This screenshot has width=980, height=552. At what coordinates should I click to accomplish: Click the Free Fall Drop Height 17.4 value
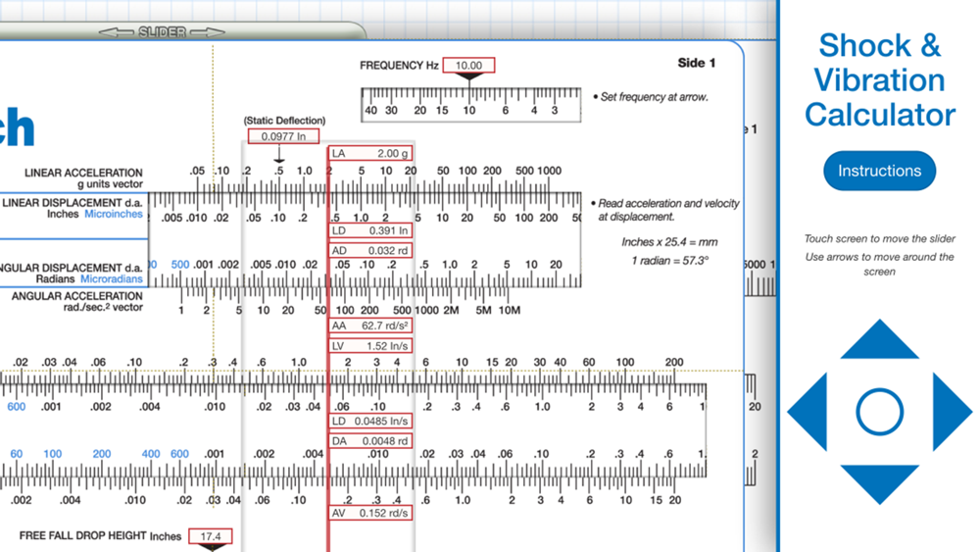point(211,536)
